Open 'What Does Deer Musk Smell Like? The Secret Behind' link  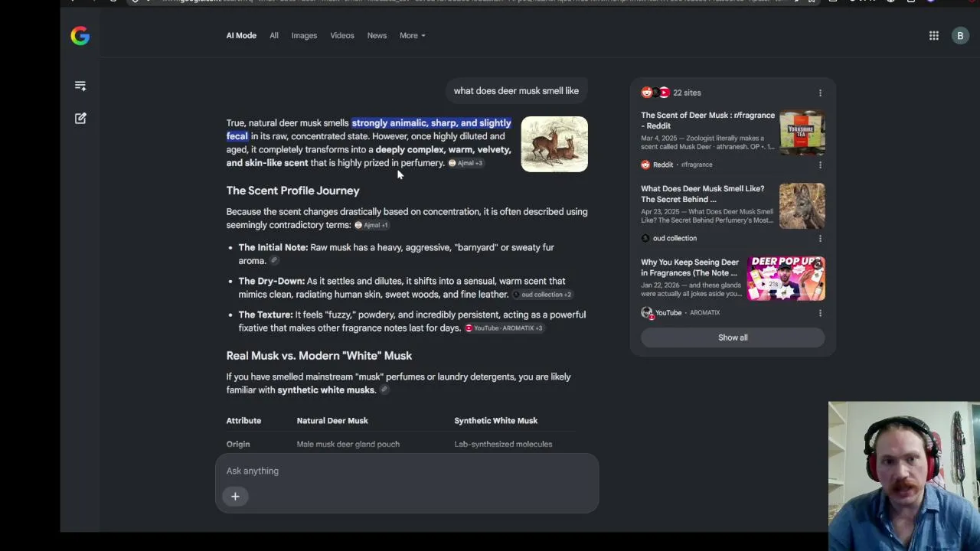tap(702, 194)
